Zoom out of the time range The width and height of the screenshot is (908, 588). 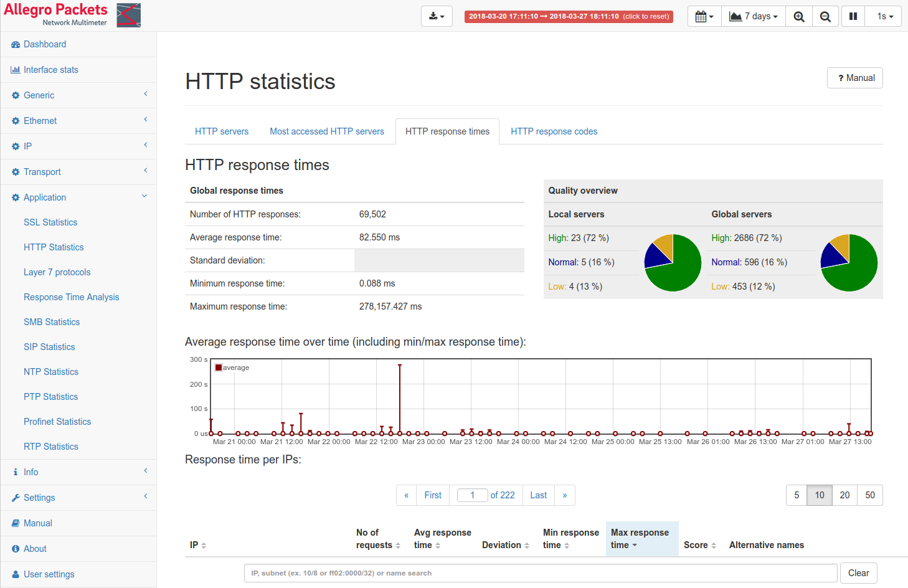(825, 17)
